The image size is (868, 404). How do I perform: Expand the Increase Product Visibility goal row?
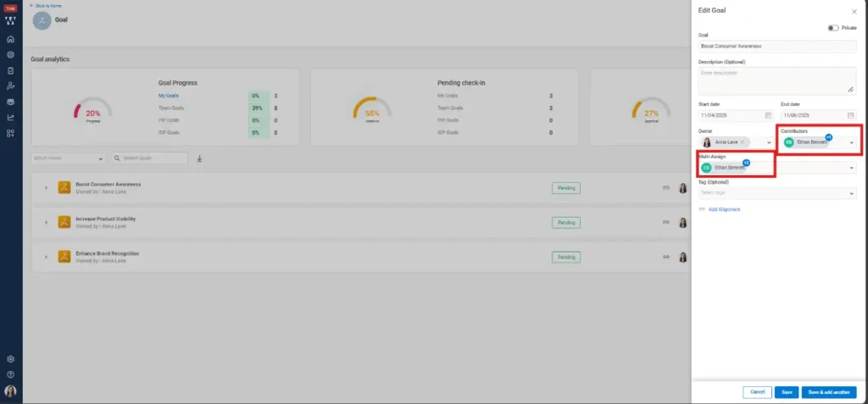[x=46, y=223]
